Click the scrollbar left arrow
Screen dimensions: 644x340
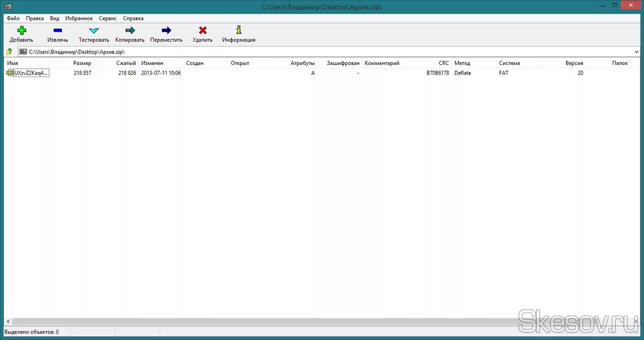coord(7,321)
